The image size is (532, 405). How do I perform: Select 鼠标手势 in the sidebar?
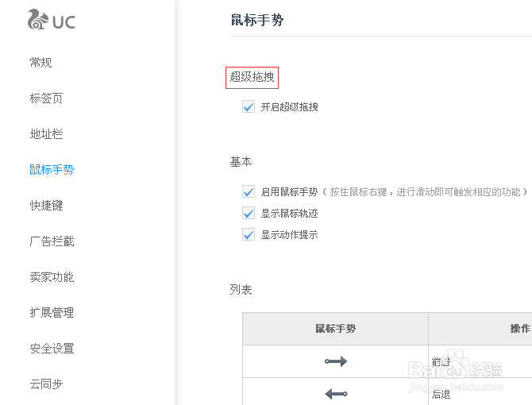(52, 170)
